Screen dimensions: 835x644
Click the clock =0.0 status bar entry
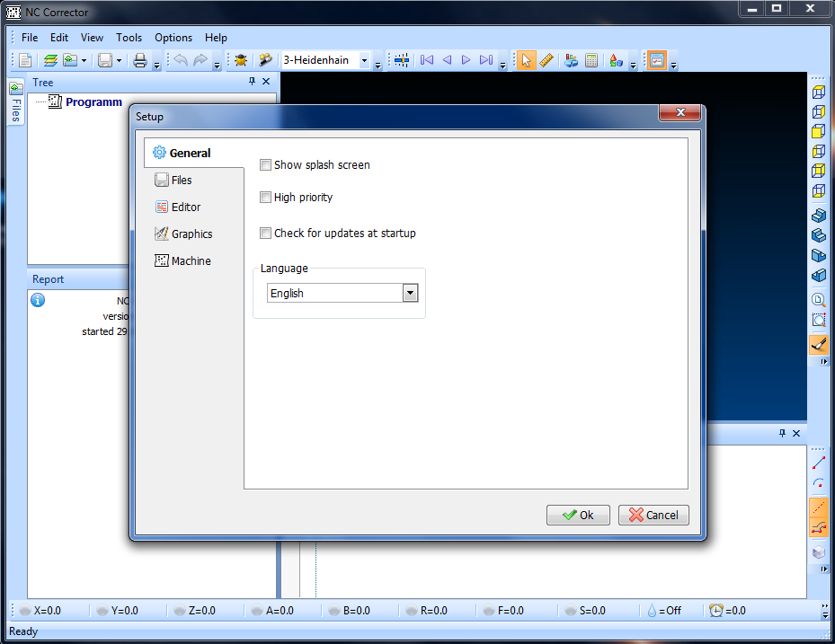click(x=727, y=611)
